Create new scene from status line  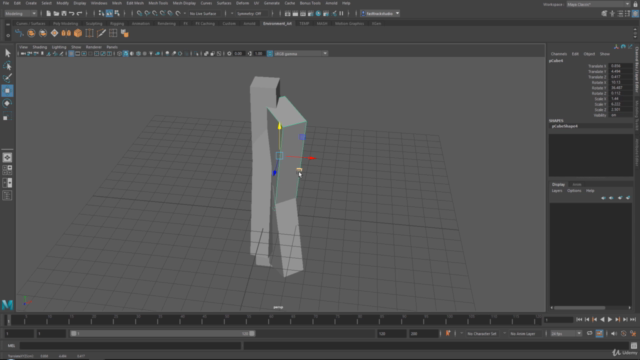(49, 13)
